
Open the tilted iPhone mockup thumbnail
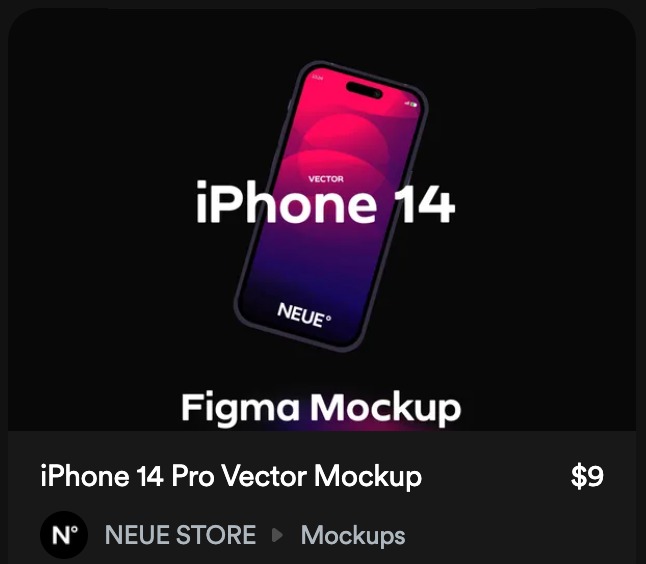pos(331,206)
